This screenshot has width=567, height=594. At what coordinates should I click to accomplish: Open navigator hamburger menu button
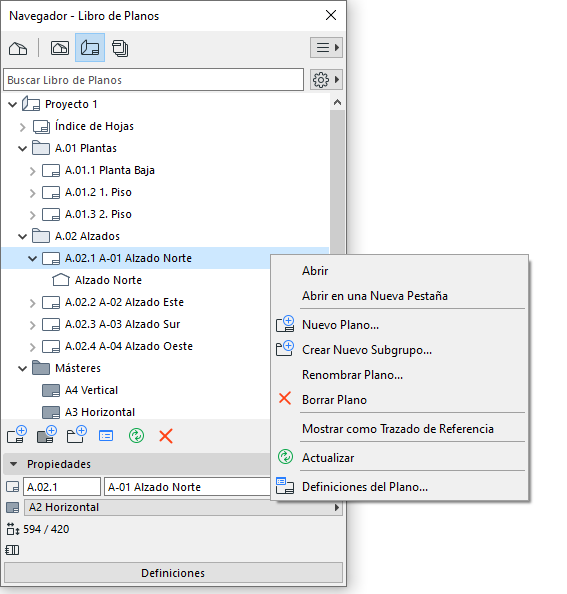click(326, 47)
